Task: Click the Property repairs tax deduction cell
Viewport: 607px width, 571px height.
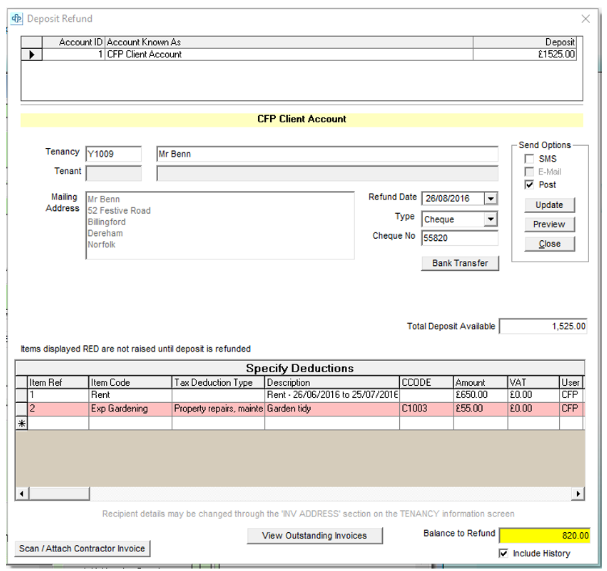Action: 218,409
